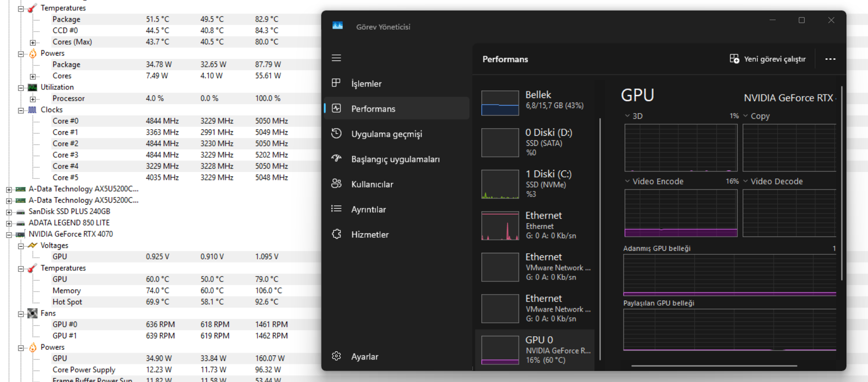868x382 pixels.
Task: Click the ADATA LEGEND 850 LITE drive icon
Action: [21, 223]
